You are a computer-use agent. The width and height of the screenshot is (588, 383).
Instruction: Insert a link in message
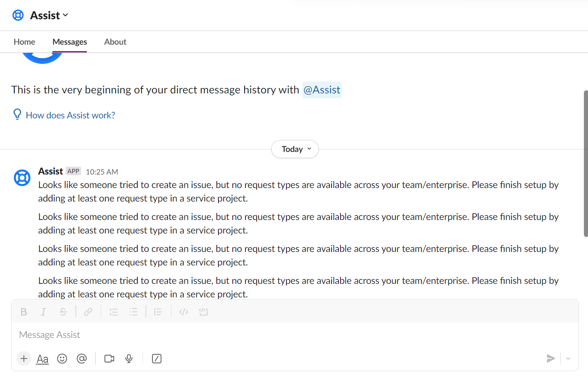coord(88,312)
